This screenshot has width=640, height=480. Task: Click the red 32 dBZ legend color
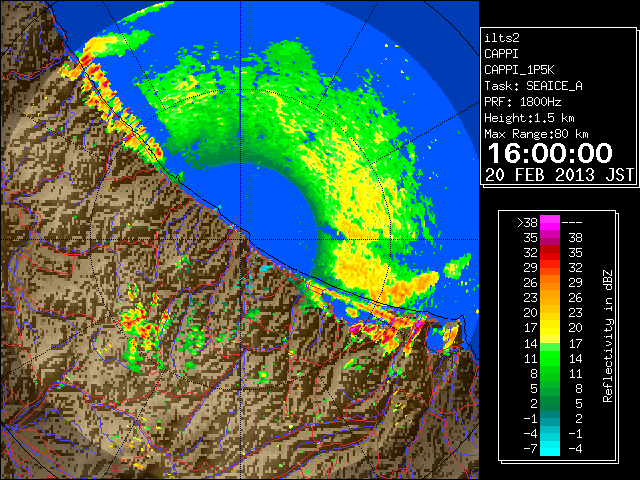(x=550, y=253)
